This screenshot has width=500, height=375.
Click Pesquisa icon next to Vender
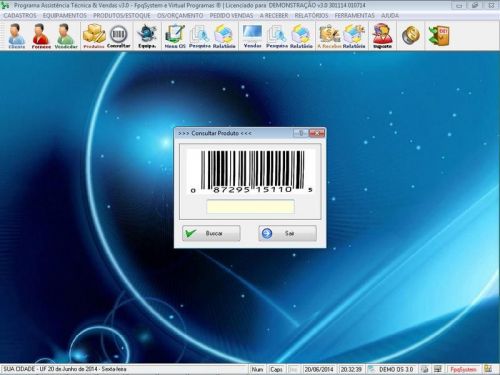(x=277, y=36)
